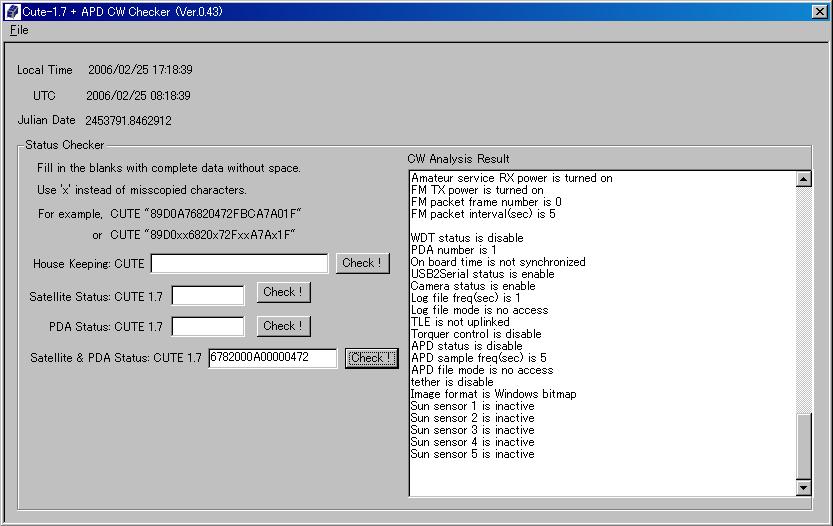Screen dimensions: 833x526
Task: Click Check button for PDA Status
Action: coord(283,326)
